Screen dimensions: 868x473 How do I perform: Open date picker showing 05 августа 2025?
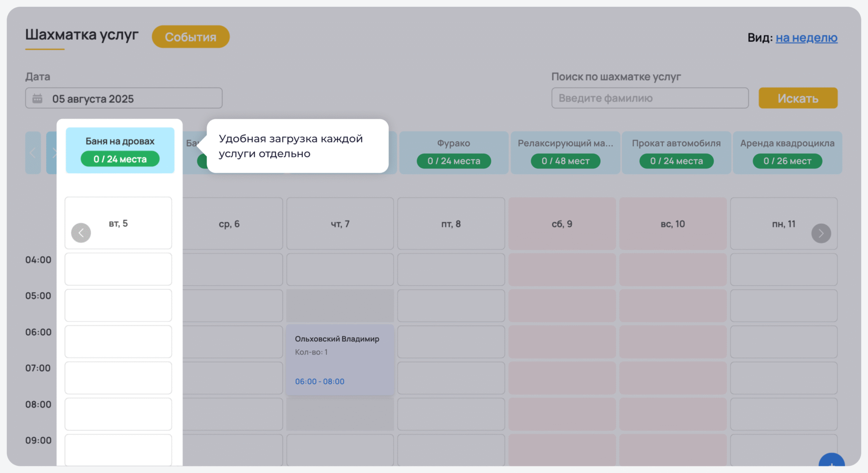123,98
